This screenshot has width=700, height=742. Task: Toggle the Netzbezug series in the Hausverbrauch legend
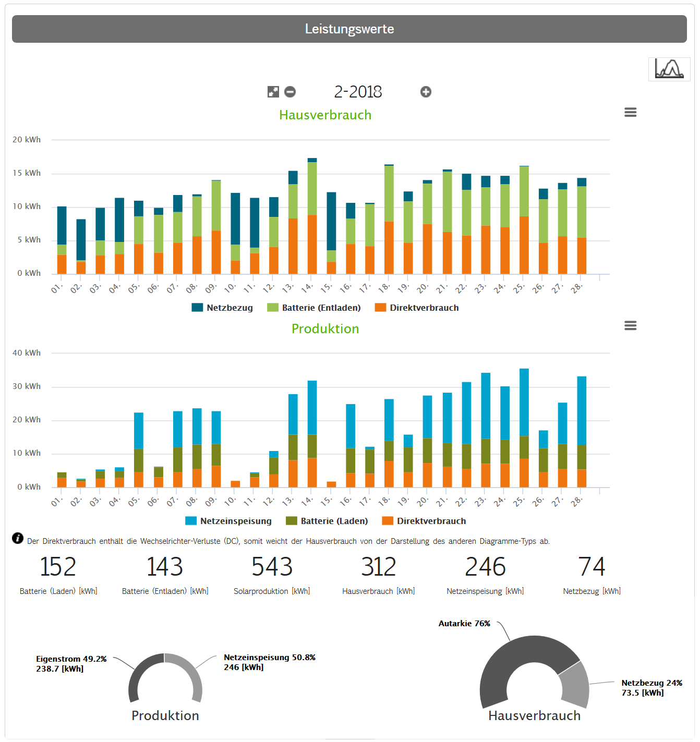pyautogui.click(x=223, y=308)
